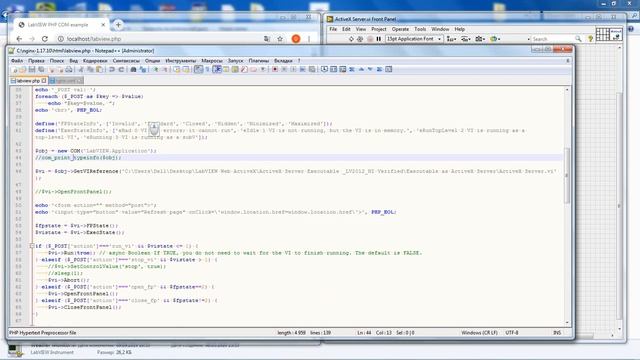This screenshot has height=360, width=640.
Task: Click the Save macro icon in Notepad++
Action: point(312,69)
